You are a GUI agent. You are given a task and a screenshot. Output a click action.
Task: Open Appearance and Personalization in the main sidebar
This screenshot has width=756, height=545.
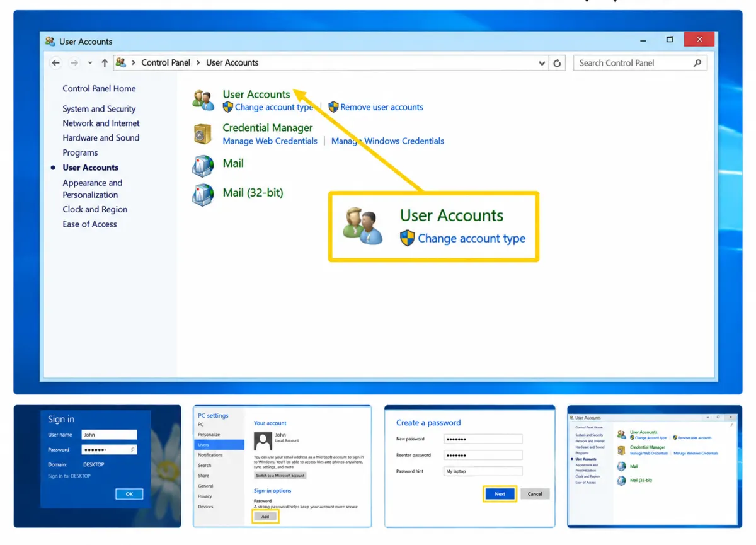click(93, 188)
